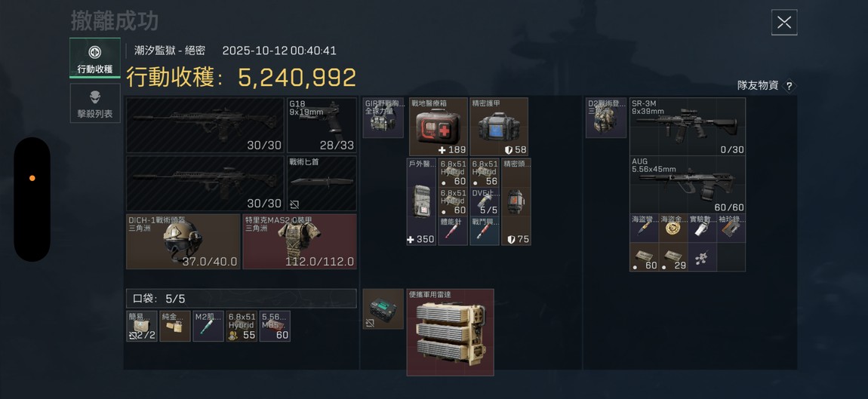Image resolution: width=868 pixels, height=399 pixels.
Task: Click the DICH-1 tactical helmet
Action: 183,241
